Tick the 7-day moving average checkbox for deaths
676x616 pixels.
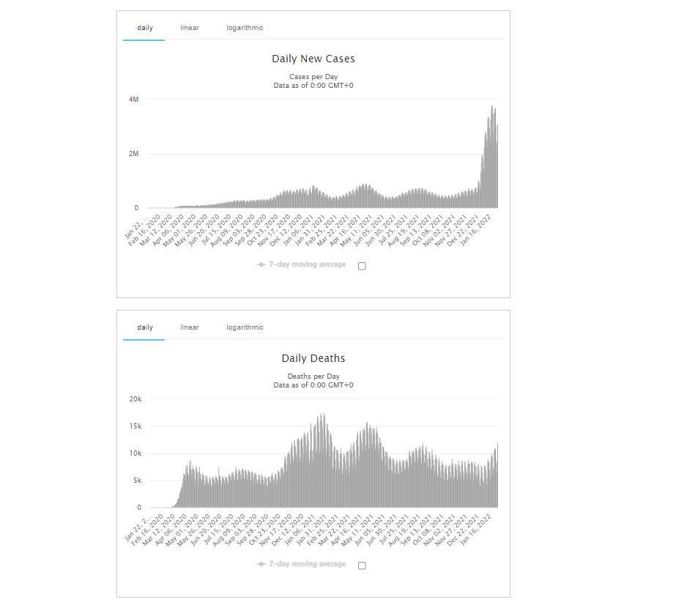click(362, 565)
